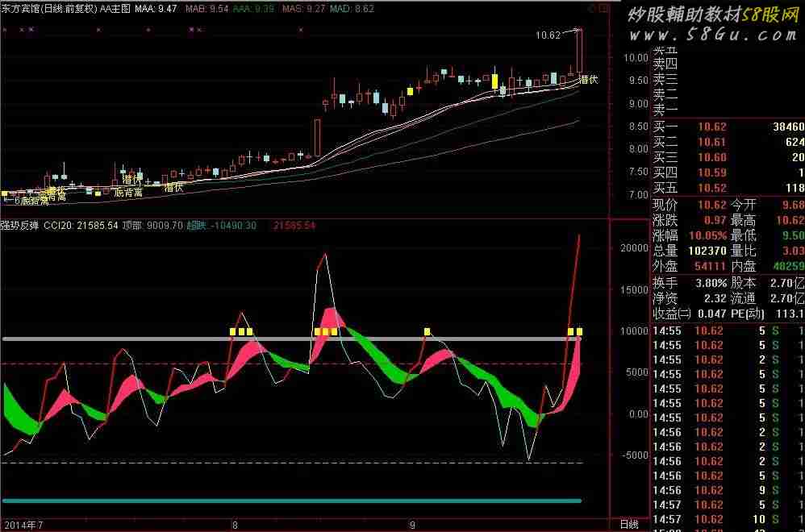
Task: Click the month 8 date axis marker
Action: tap(235, 526)
